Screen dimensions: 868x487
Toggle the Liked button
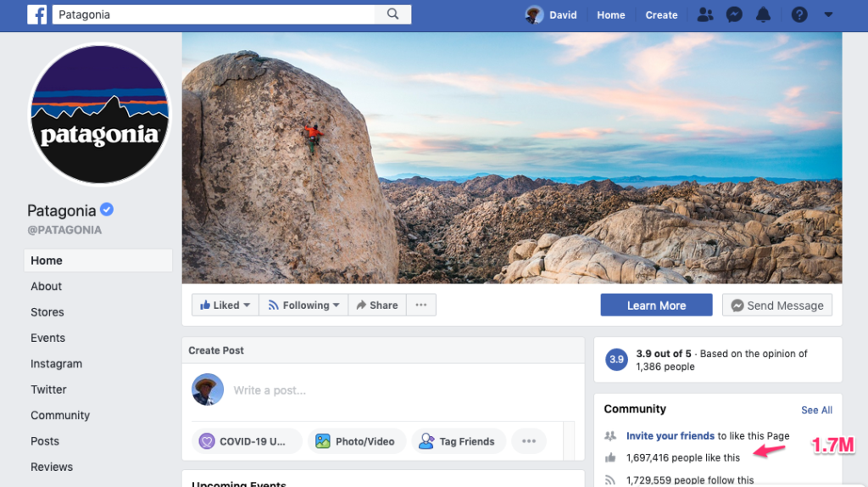[225, 305]
